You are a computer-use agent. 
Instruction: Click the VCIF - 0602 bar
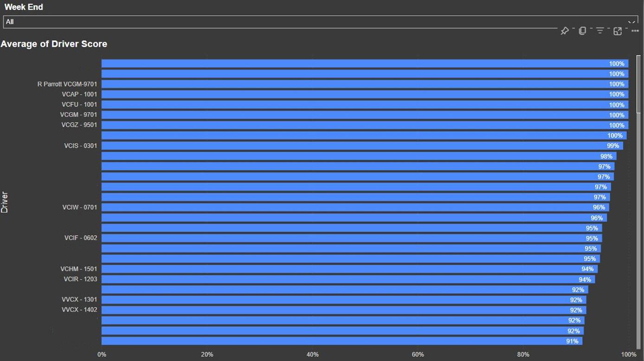352,238
